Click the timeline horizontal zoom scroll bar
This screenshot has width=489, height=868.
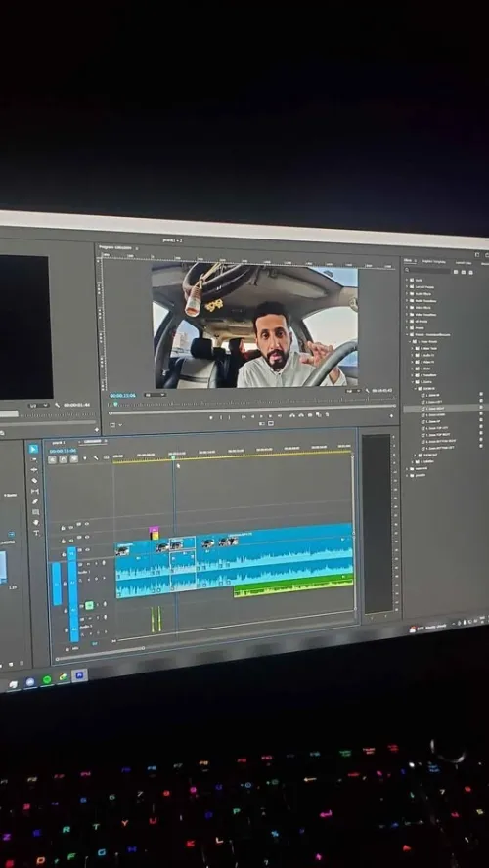100,654
